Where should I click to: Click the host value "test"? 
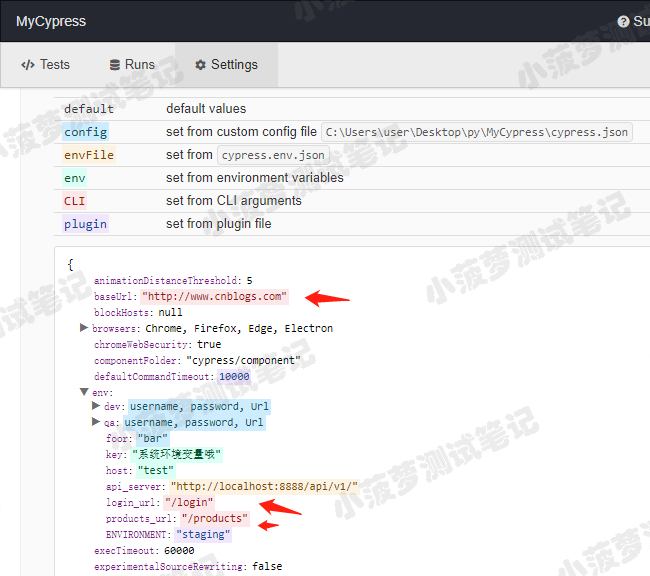[x=155, y=470]
